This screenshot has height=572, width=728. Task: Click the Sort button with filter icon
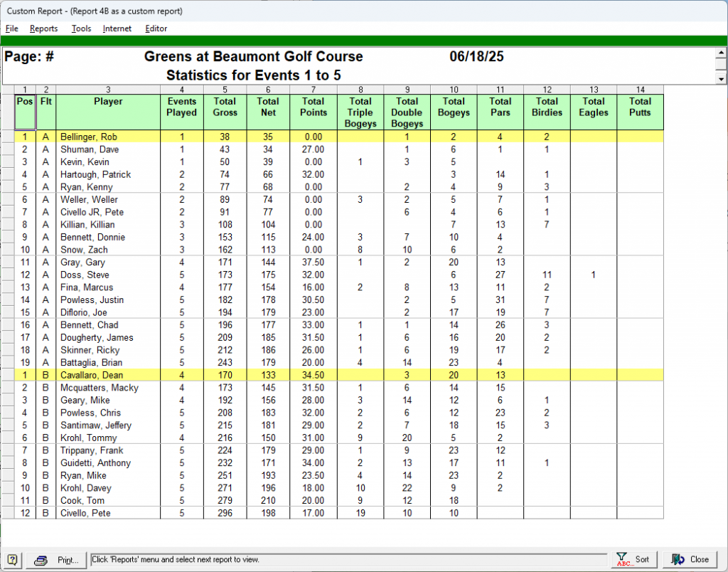[634, 559]
